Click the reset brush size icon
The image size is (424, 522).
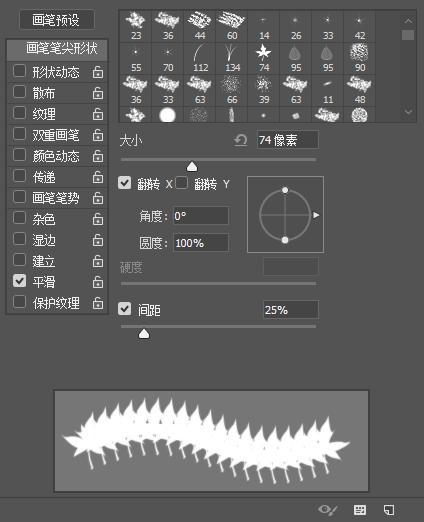point(240,140)
